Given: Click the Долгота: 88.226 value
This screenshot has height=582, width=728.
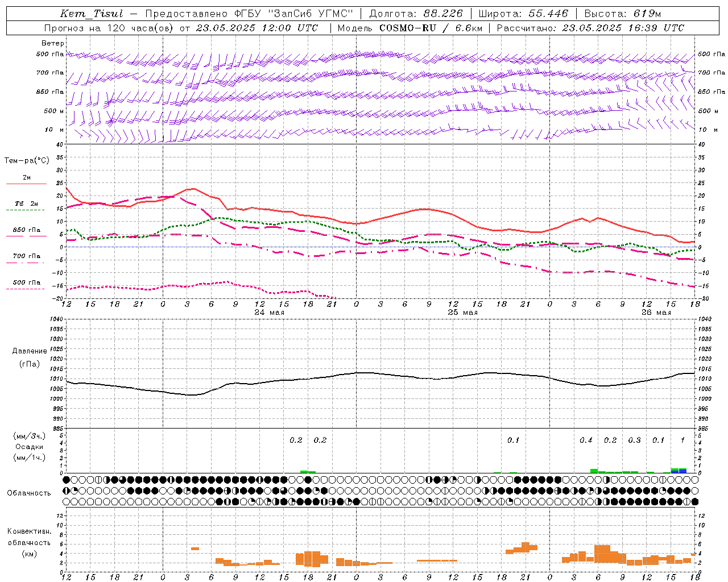Looking at the screenshot, I should tap(416, 14).
